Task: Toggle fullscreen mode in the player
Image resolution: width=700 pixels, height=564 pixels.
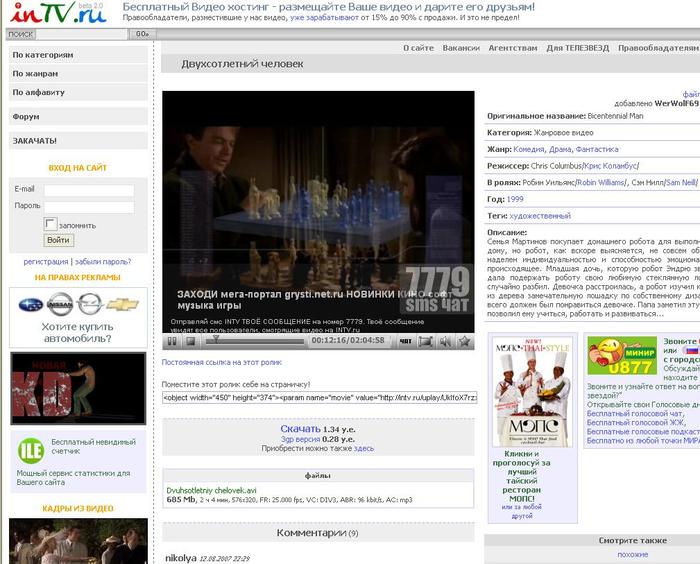Action: click(425, 342)
